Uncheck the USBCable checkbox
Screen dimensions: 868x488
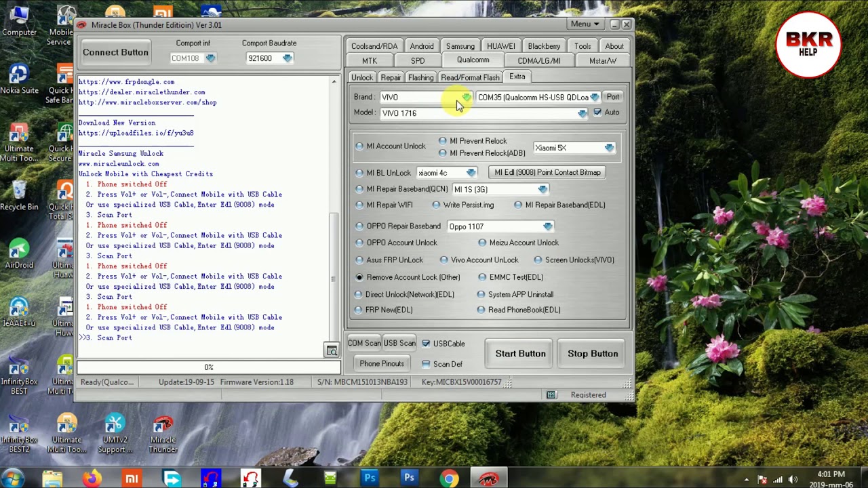(426, 344)
